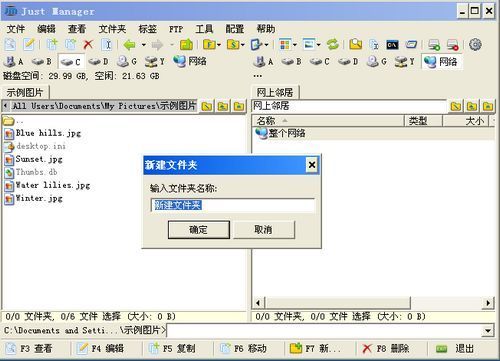The height and width of the screenshot is (361, 500).
Task: Click the network icon in right drive bar
Action: click(x=442, y=62)
